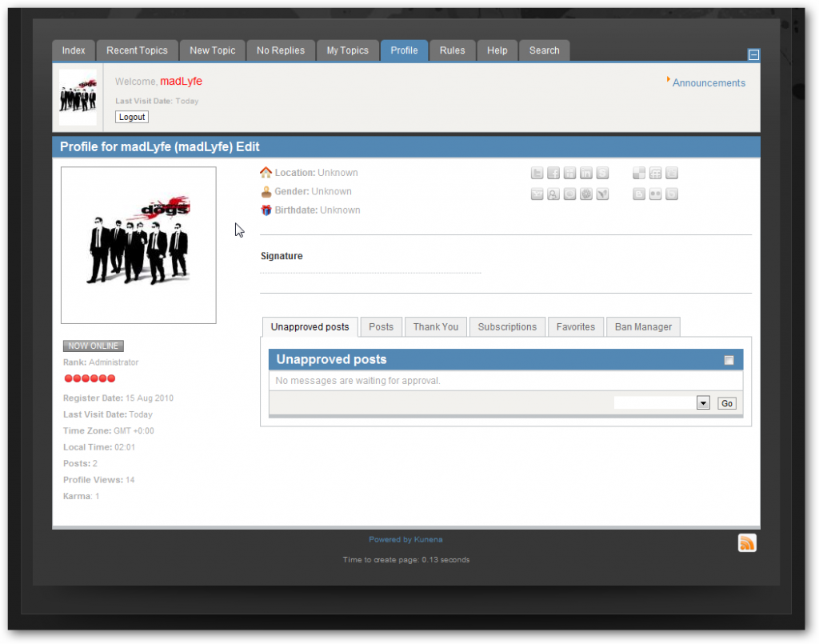Viewport: 819px width, 644px height.
Task: Click the Delicious bookmark icon
Action: pyautogui.click(x=639, y=174)
